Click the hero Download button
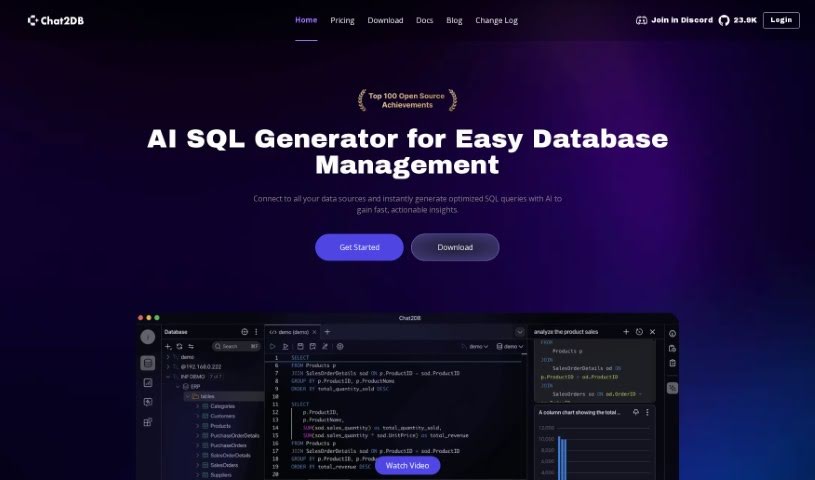 pos(455,247)
